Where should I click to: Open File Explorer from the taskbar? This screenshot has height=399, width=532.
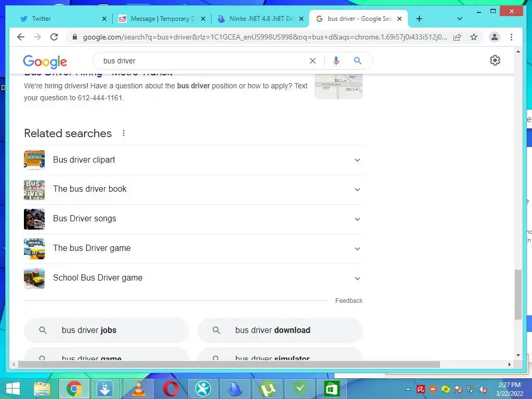(42, 389)
